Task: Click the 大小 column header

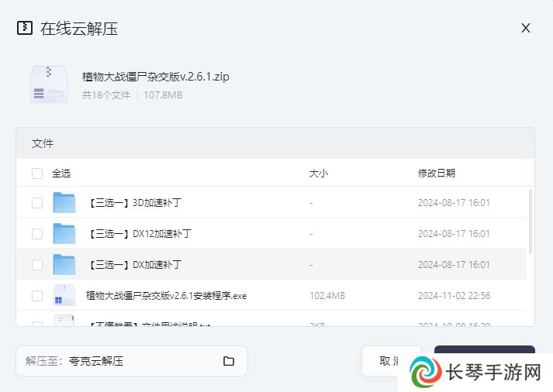Action: pos(319,174)
